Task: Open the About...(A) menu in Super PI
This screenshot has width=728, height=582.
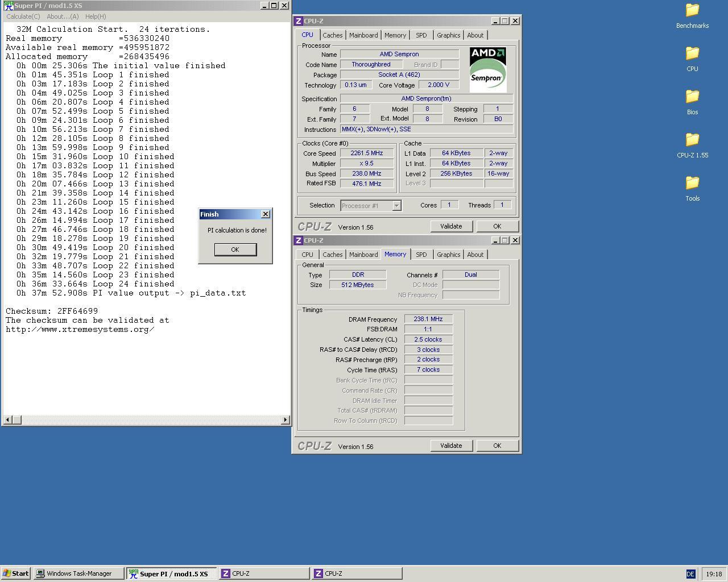Action: click(63, 16)
